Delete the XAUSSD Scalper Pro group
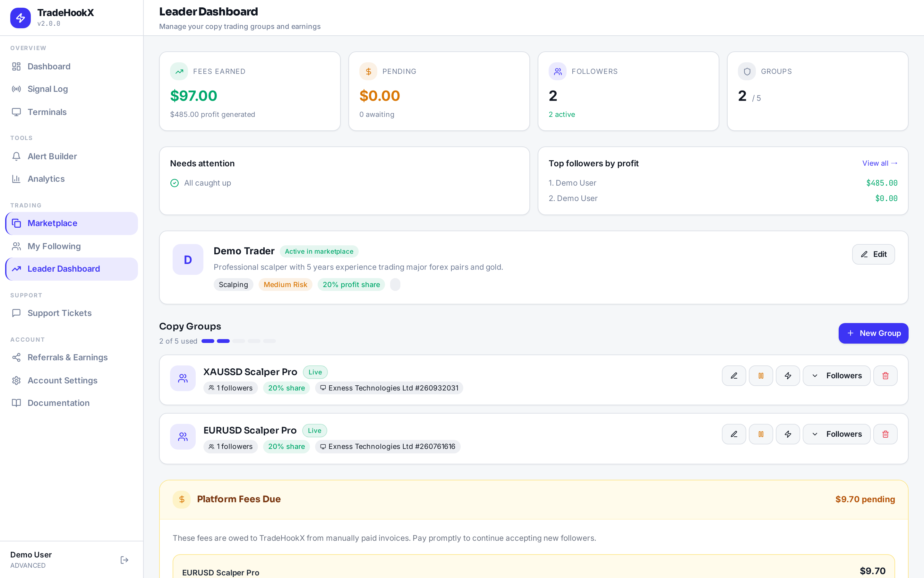This screenshot has height=578, width=924. [886, 376]
